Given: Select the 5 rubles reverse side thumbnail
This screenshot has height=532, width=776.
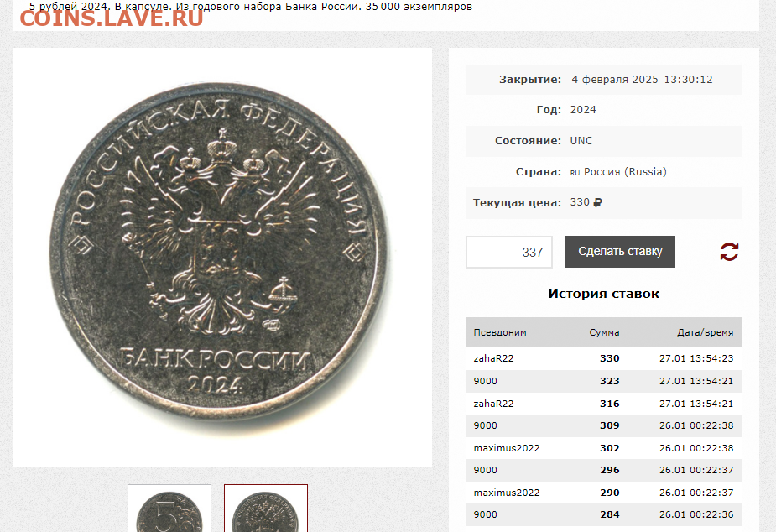Looking at the screenshot, I should pyautogui.click(x=169, y=509).
